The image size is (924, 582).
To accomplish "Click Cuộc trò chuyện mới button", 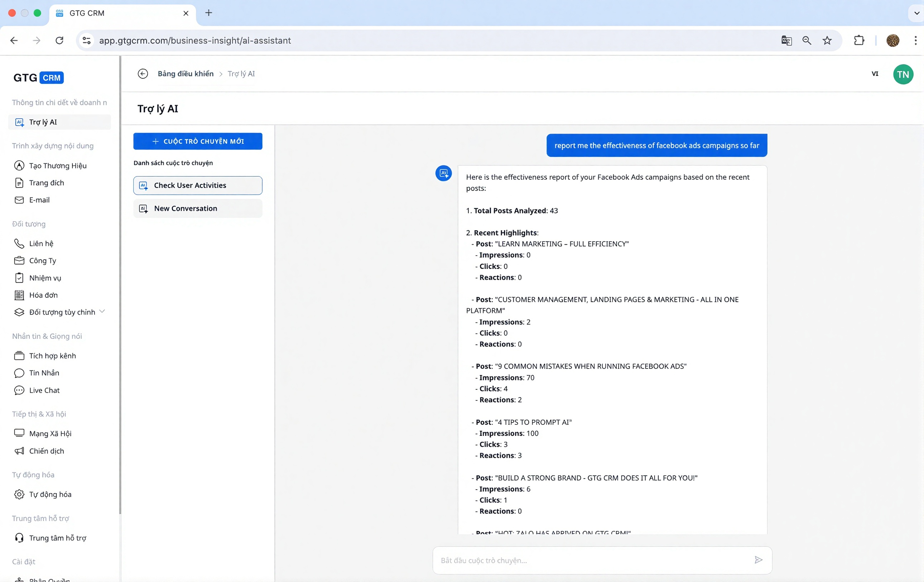I will click(198, 141).
